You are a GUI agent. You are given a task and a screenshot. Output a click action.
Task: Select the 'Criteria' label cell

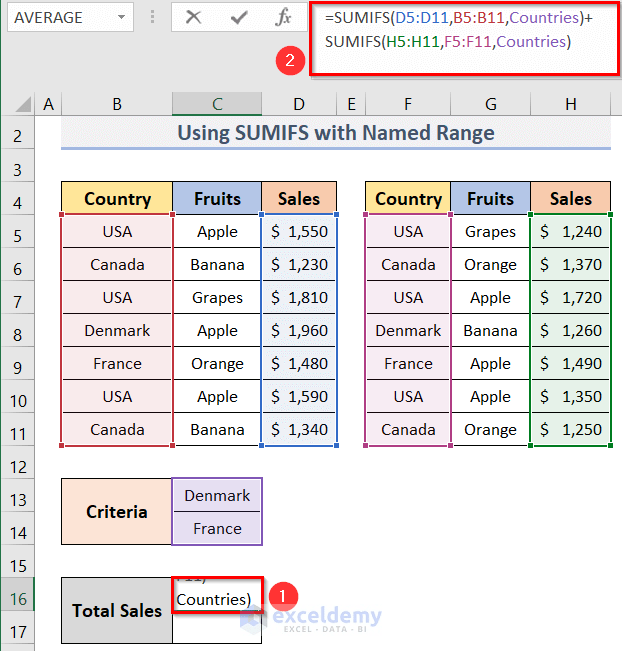(117, 512)
